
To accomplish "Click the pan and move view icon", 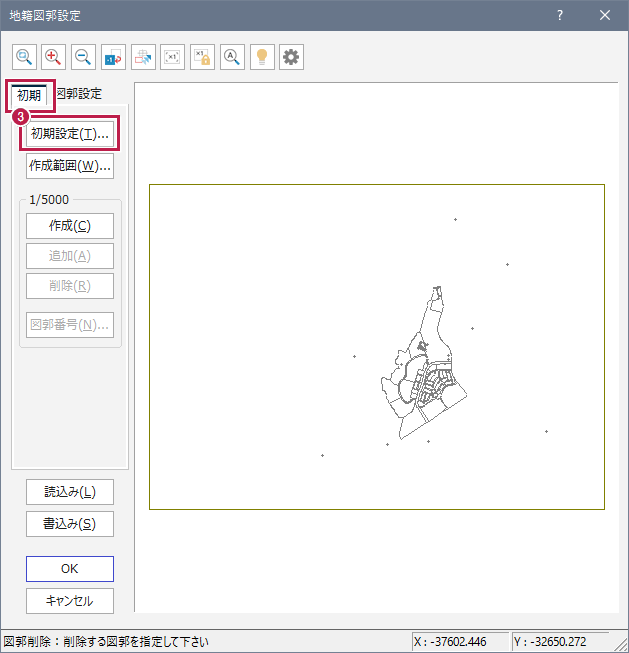I will 143,57.
